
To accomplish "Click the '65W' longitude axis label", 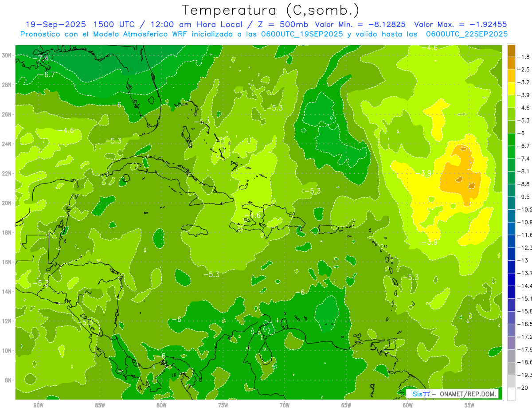I will coord(346,405).
